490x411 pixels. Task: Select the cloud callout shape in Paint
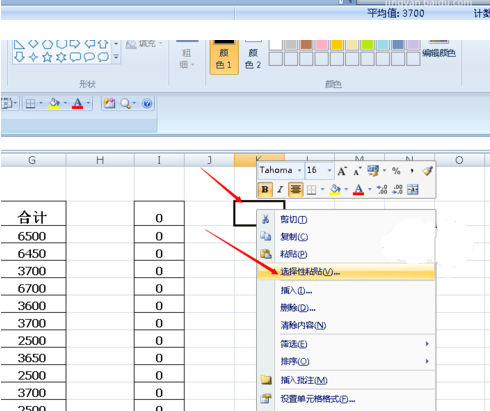(103, 57)
